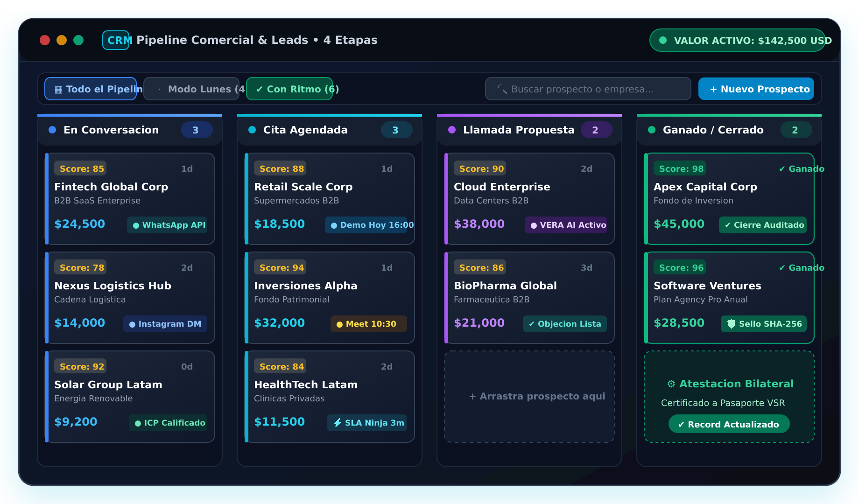Click the Ganado status on Software Ventures
The height and width of the screenshot is (504, 859).
tap(802, 267)
